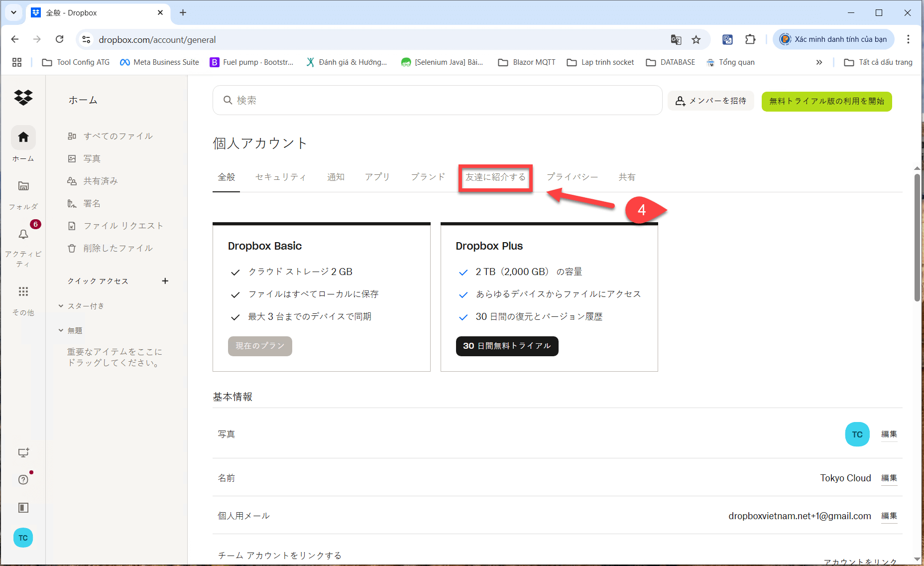
Task: Switch to the セキュリティ tab
Action: point(280,177)
